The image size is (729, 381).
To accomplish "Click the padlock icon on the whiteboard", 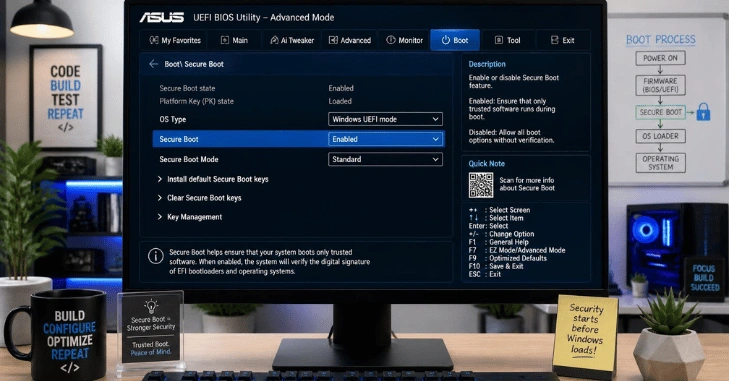I will click(703, 112).
